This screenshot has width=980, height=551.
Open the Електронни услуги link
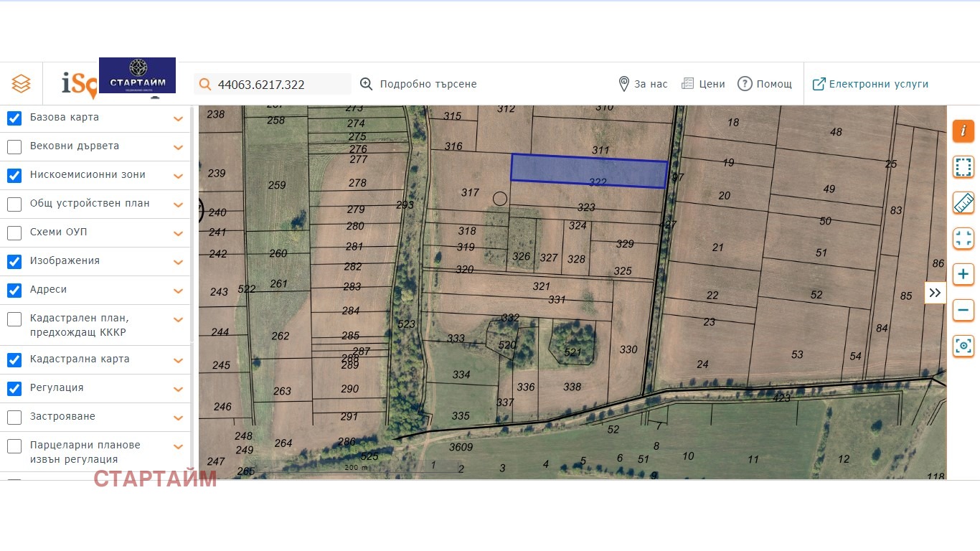pos(870,84)
